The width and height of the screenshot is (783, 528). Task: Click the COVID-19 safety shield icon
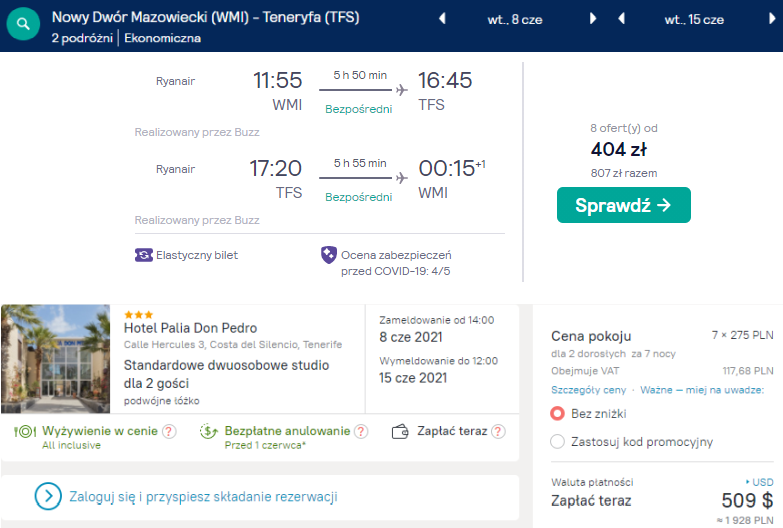tap(328, 255)
